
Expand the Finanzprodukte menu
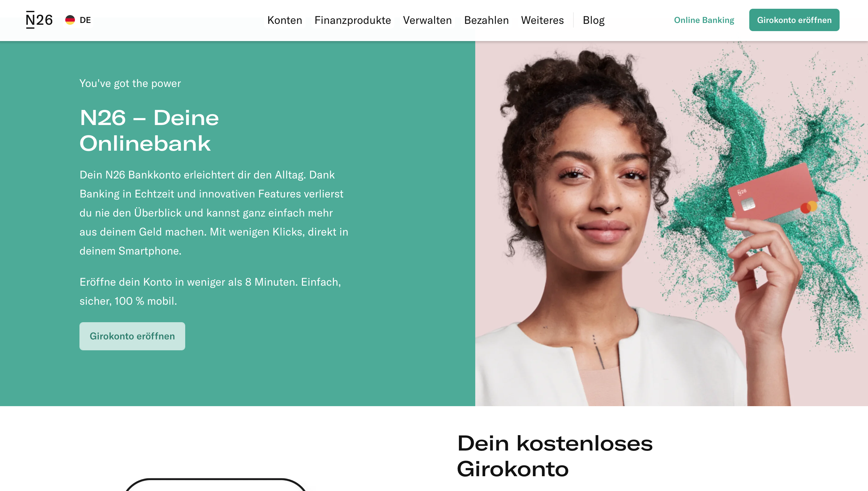pos(353,20)
